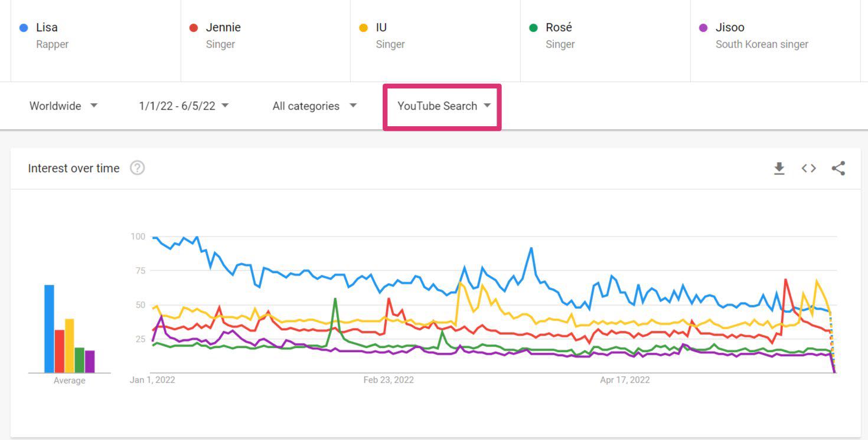Click the Rosé Singer search term
868x440 pixels.
(x=559, y=35)
